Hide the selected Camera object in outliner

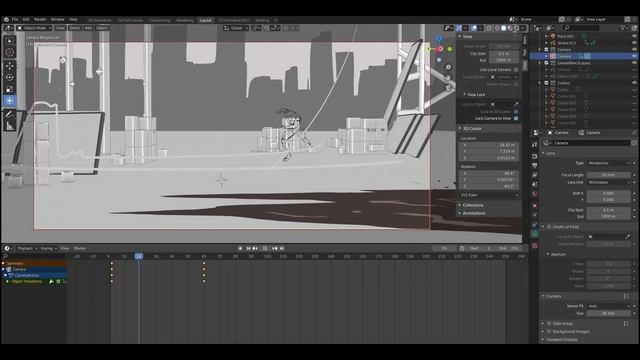(634, 56)
